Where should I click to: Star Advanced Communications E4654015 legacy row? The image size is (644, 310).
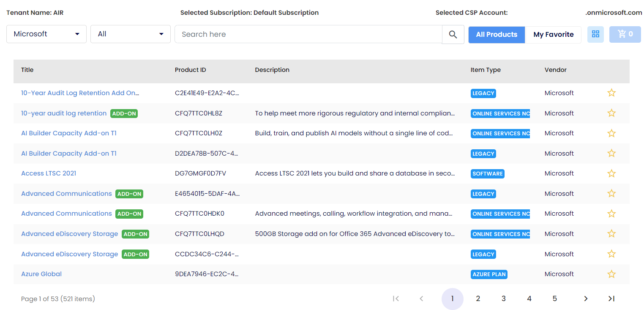pos(611,194)
